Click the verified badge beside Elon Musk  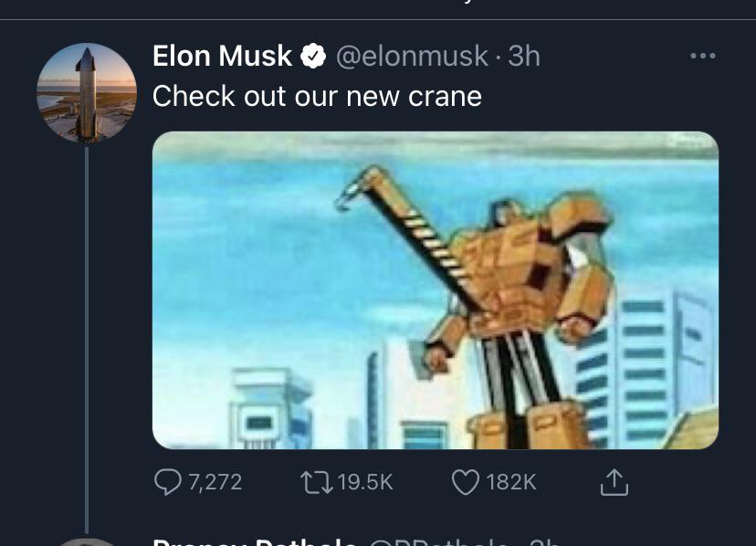coord(314,57)
